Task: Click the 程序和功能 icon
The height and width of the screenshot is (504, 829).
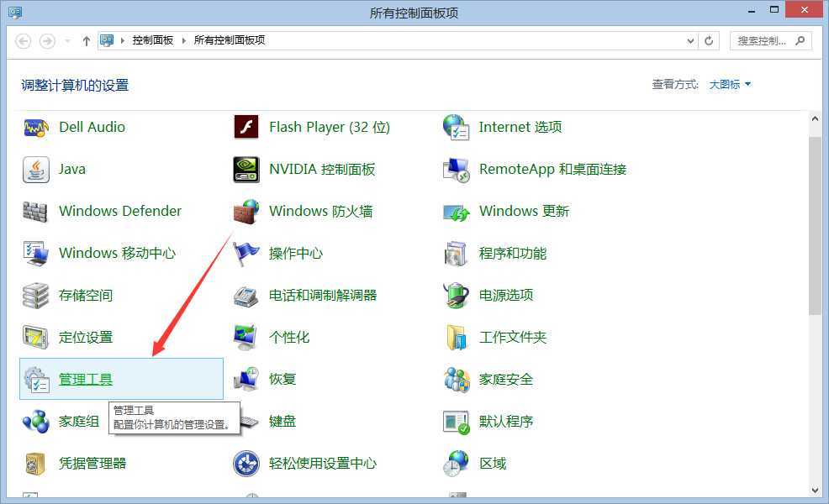Action: click(457, 254)
